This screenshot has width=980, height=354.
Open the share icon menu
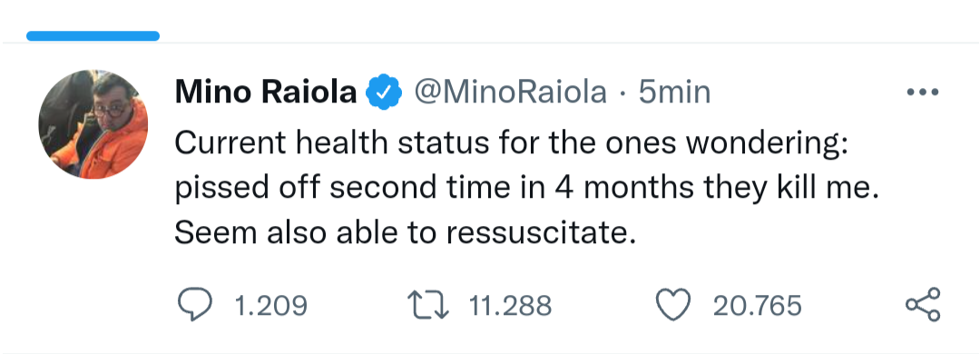[923, 305]
